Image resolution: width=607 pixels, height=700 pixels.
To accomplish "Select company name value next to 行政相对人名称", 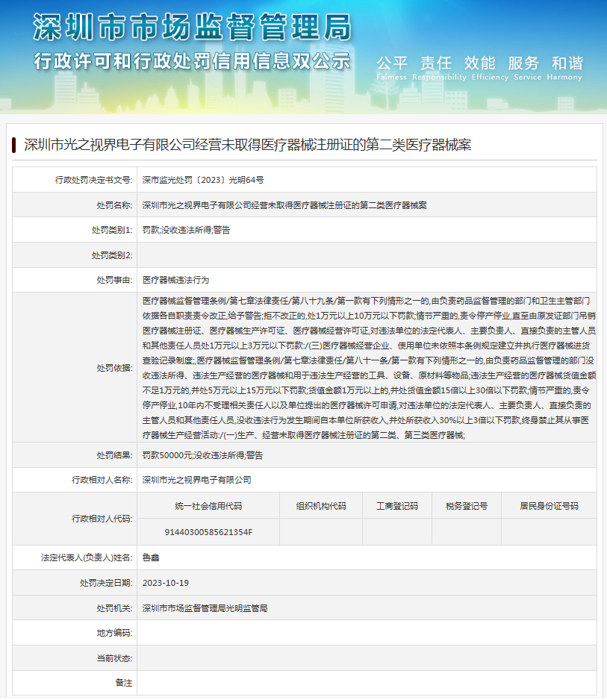I will pyautogui.click(x=196, y=480).
